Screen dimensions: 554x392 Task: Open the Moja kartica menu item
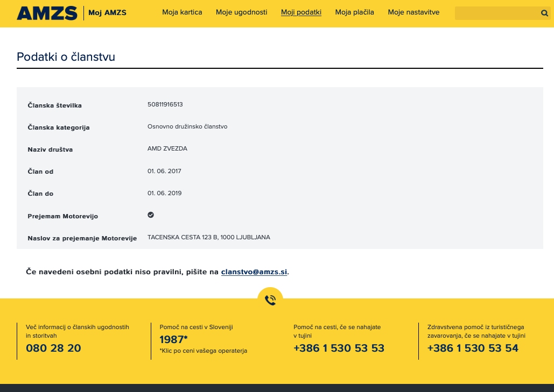pos(182,12)
